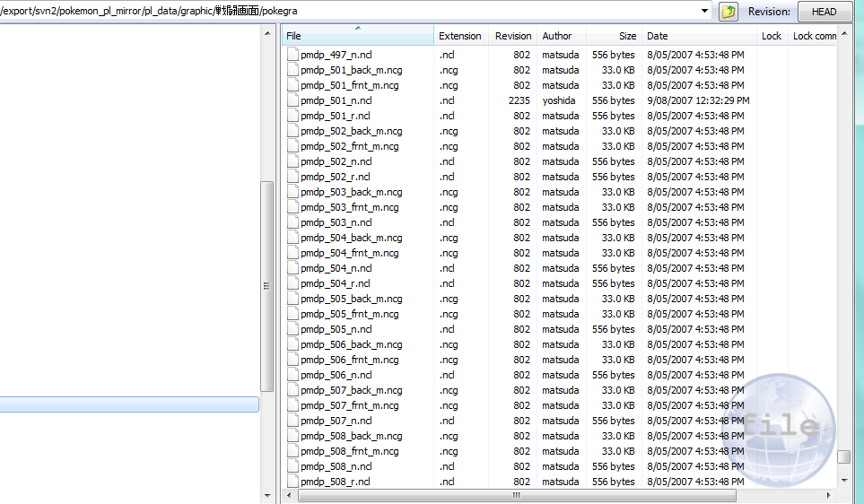864x504 pixels.
Task: Select the file icon of pmdp_501_frnt_m.ncg
Action: [292, 85]
